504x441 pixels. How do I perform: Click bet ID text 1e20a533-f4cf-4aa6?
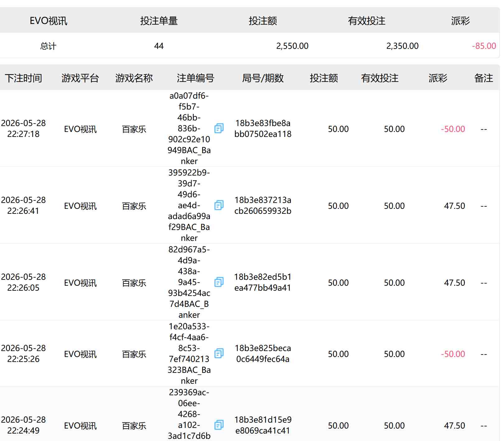[x=189, y=354]
